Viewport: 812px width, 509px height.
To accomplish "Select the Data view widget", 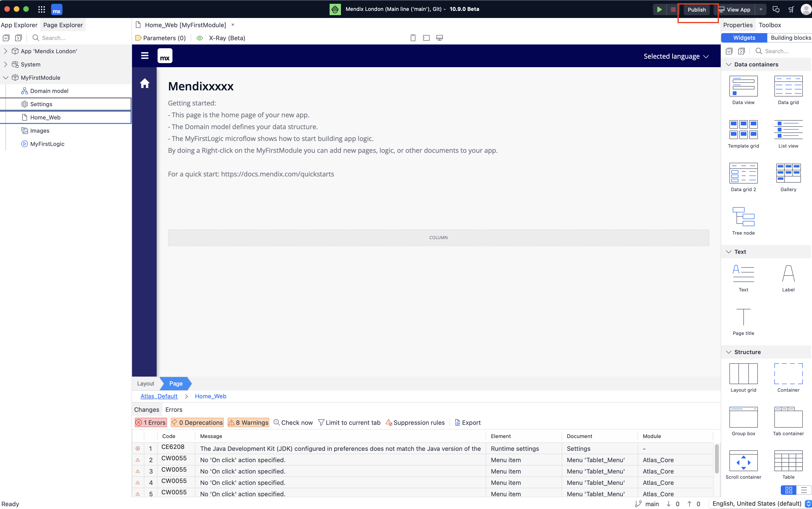I will click(x=743, y=90).
